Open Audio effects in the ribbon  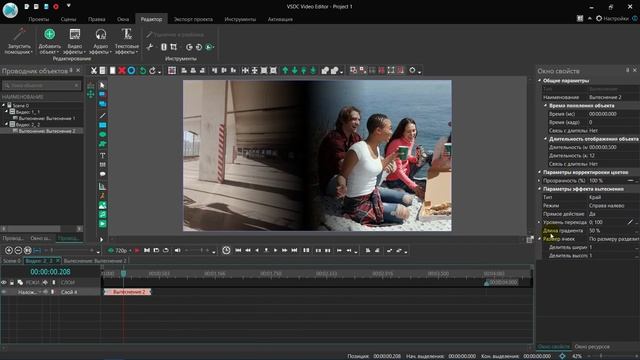click(x=100, y=41)
